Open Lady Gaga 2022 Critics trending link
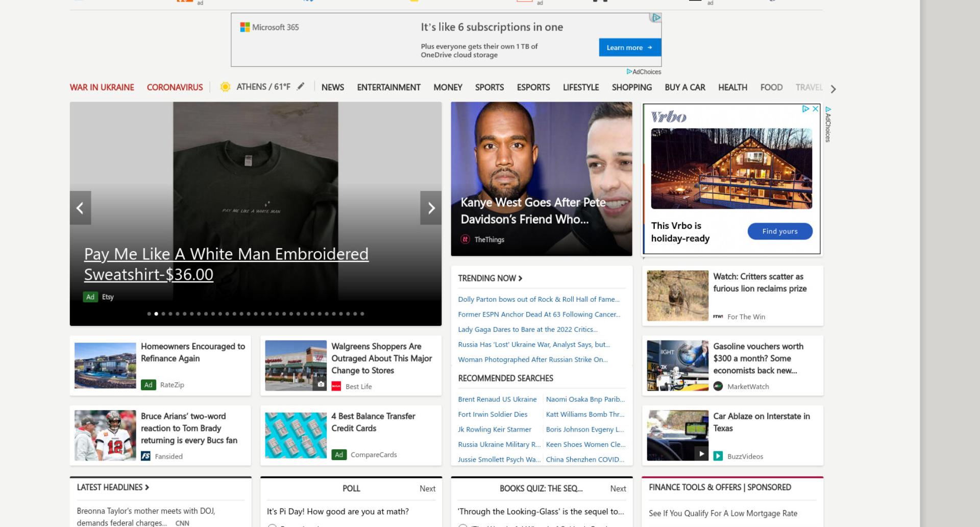The width and height of the screenshot is (980, 527). [x=527, y=329]
